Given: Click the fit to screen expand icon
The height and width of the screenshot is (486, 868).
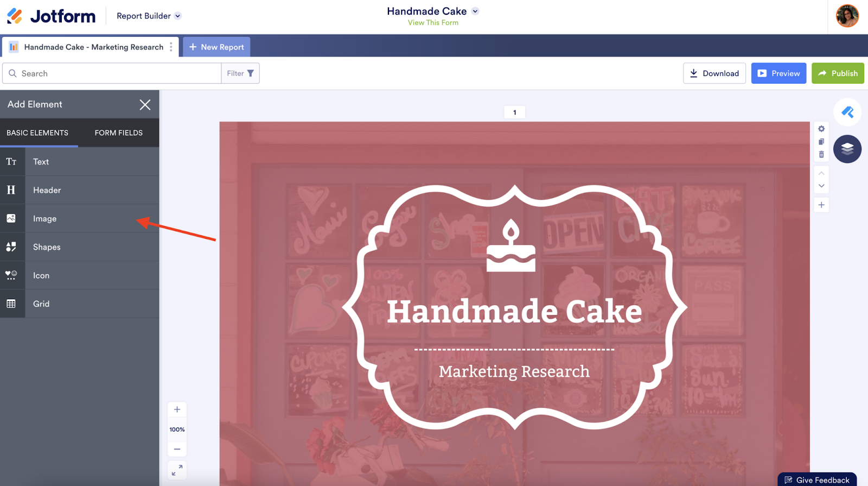Looking at the screenshot, I should [x=177, y=470].
